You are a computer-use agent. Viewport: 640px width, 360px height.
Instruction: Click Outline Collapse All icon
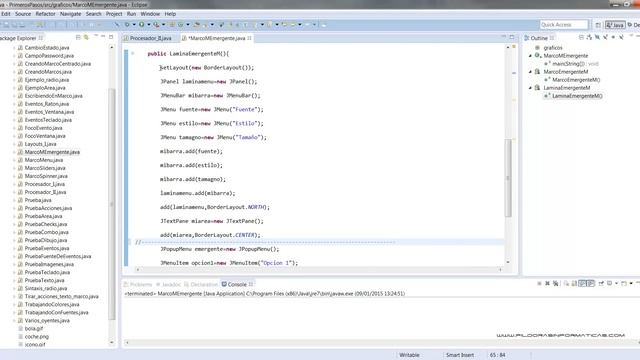(581, 38)
